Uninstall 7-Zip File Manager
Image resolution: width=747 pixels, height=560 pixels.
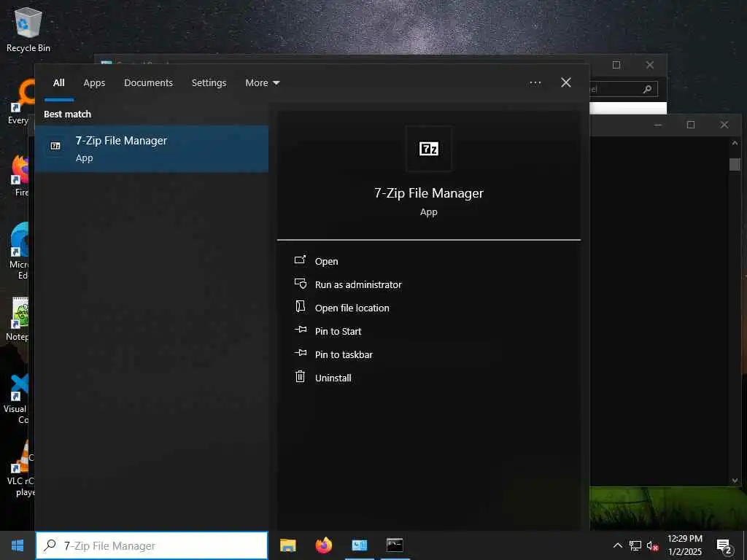[333, 378]
